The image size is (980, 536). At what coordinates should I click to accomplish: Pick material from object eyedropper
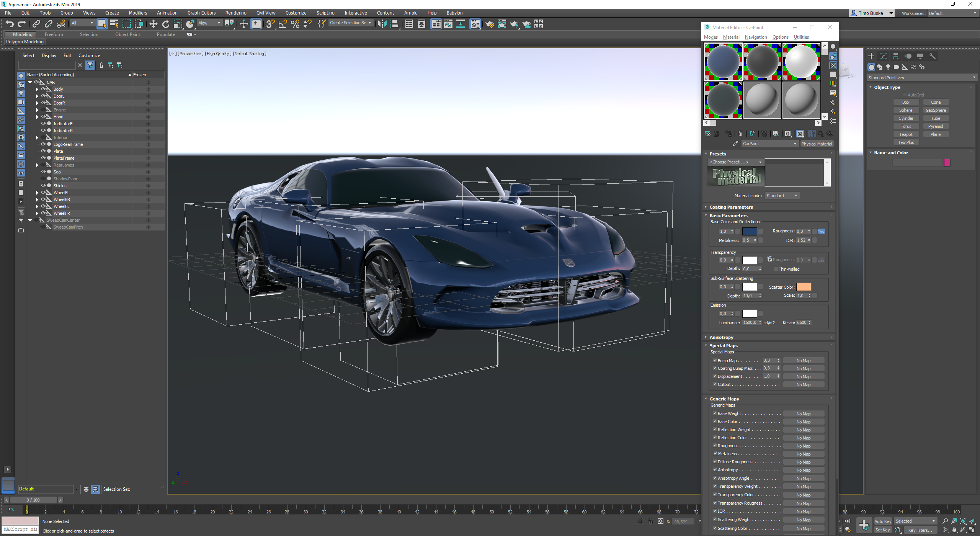pos(735,144)
